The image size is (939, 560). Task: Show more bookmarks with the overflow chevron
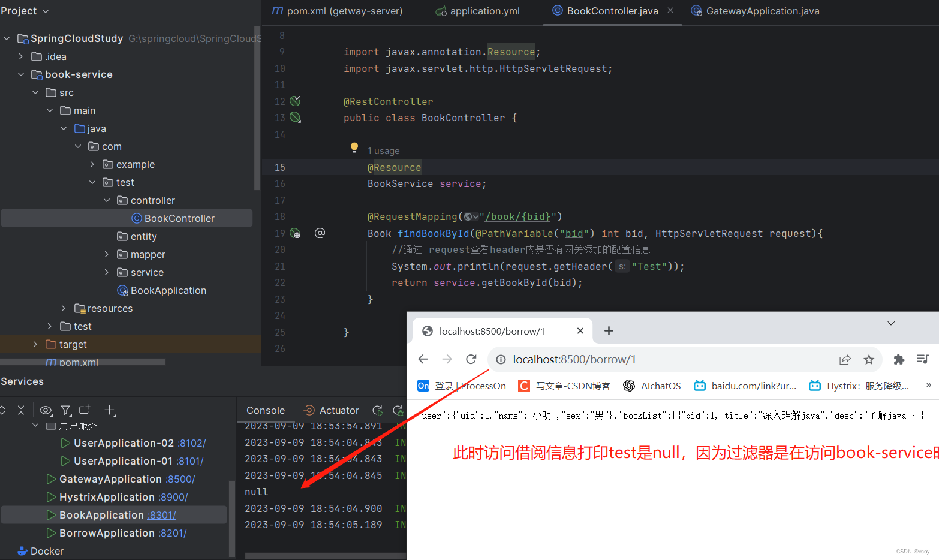[929, 386]
